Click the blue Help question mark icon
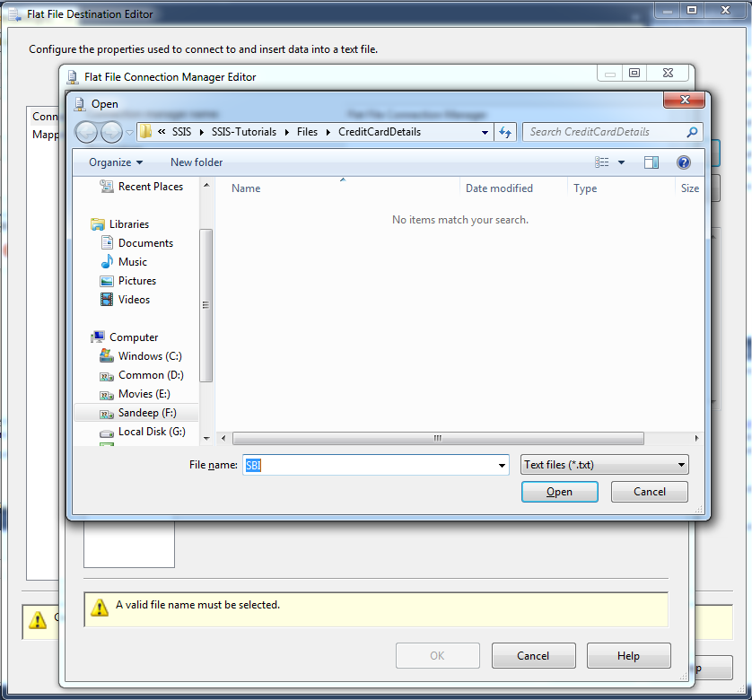 (x=684, y=162)
